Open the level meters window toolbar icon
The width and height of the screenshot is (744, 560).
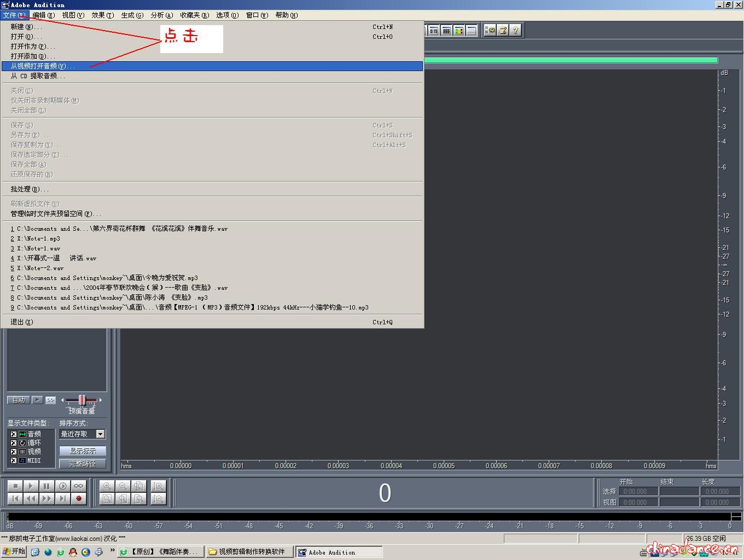tap(459, 31)
